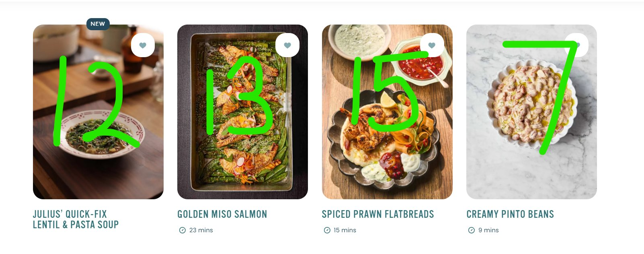View the Spiced Prawn Flatbreads photo

coord(387,112)
